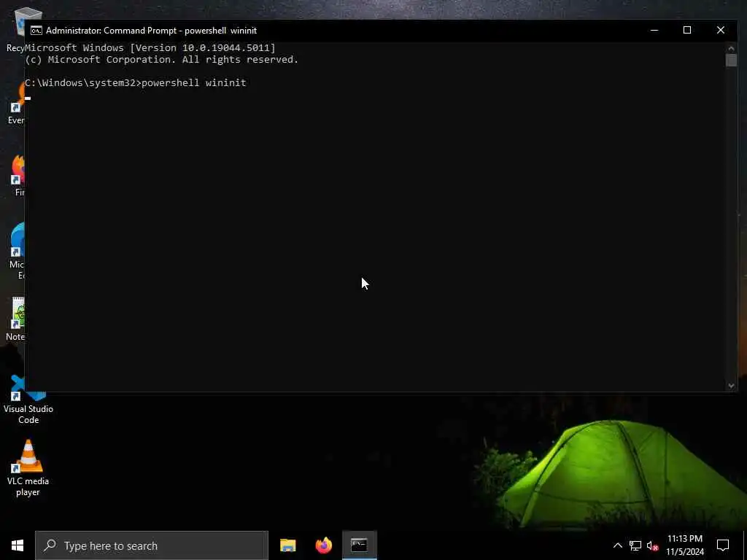Viewport: 747px width, 560px height.
Task: Maximize the Command Prompt window
Action: [687, 31]
